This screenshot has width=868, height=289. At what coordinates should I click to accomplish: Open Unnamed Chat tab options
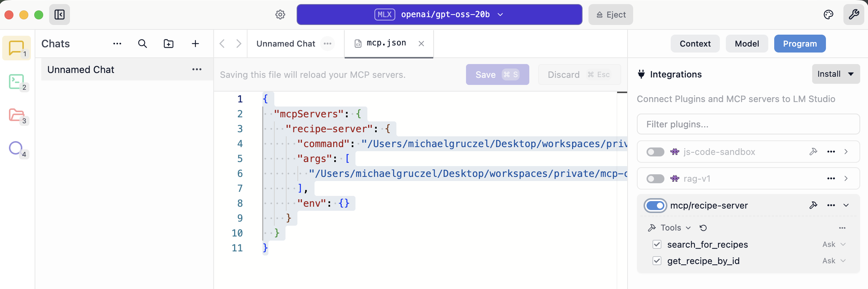pos(328,44)
